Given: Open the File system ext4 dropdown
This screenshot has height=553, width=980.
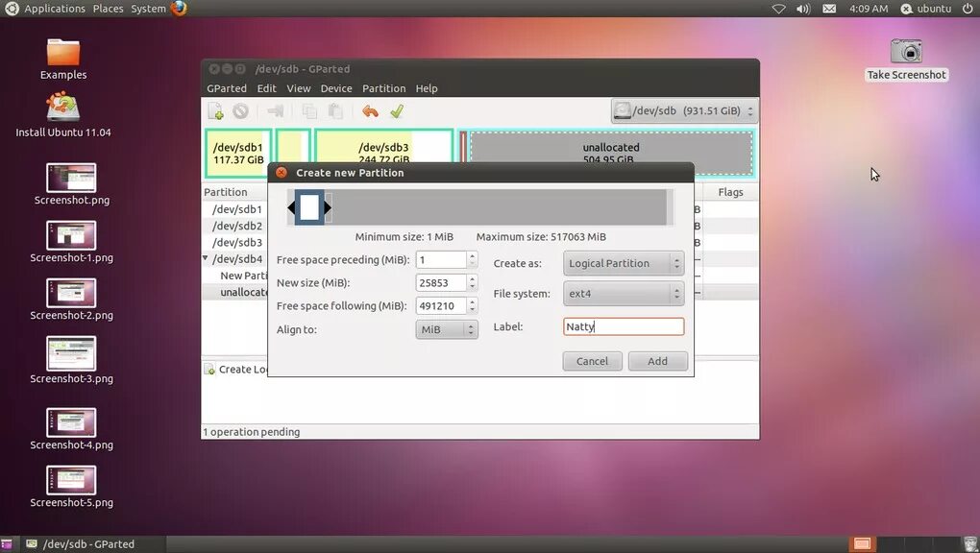Looking at the screenshot, I should click(624, 294).
